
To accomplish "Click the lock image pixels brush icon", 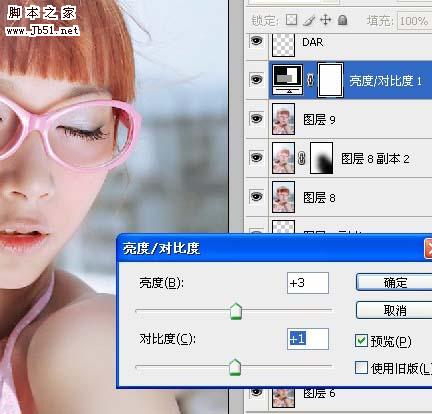I will click(x=309, y=21).
